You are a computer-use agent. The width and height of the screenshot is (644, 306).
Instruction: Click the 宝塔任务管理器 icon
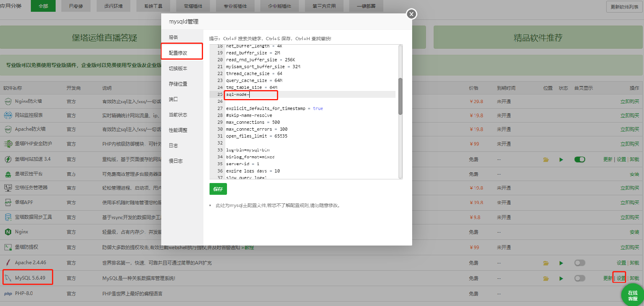8,187
